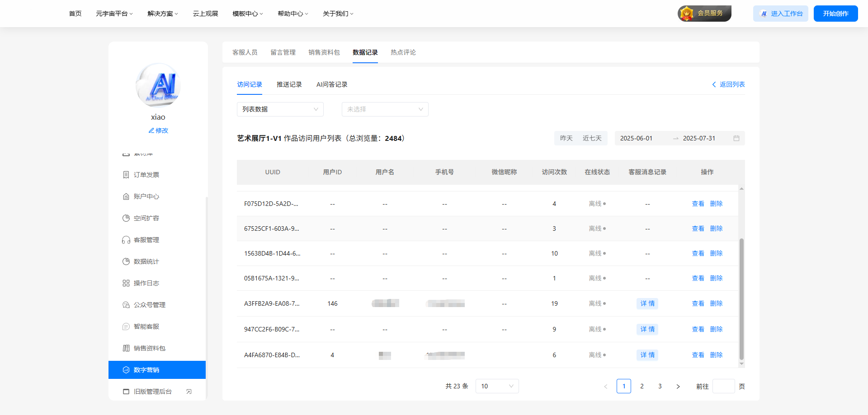This screenshot has height=415, width=868.
Task: Select the 推送记录 record type
Action: [289, 84]
